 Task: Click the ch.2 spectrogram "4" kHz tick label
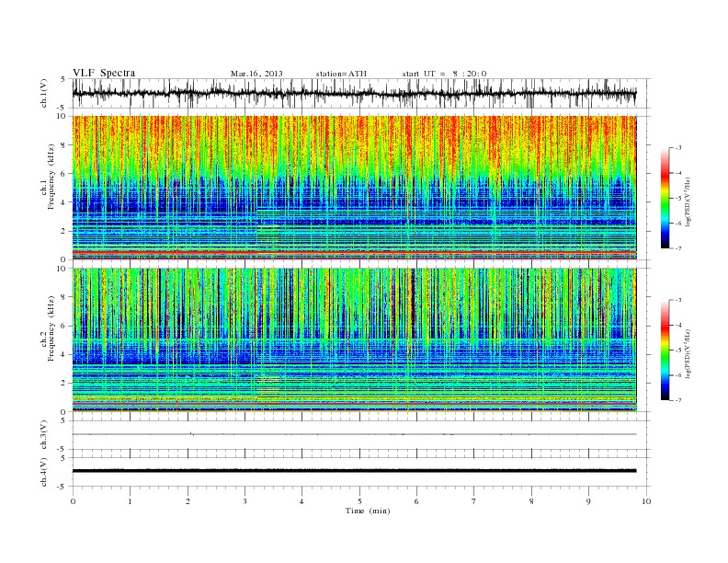coord(64,355)
